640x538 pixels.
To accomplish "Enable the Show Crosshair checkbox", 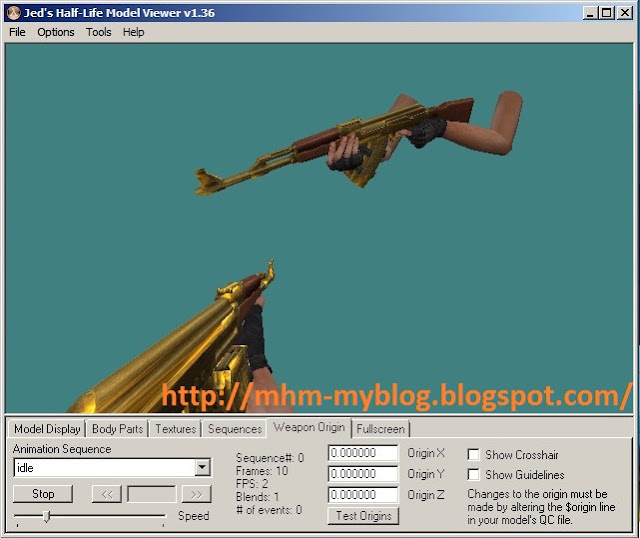I will coord(473,454).
